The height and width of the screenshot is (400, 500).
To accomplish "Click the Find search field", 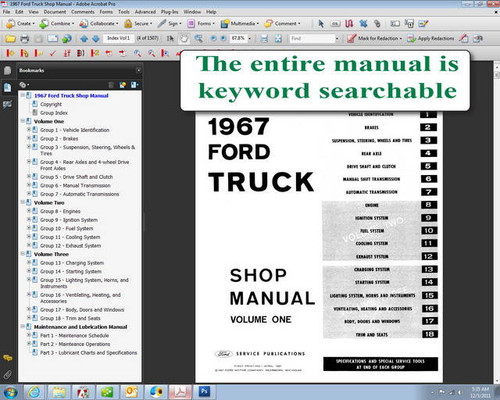I will [x=312, y=39].
